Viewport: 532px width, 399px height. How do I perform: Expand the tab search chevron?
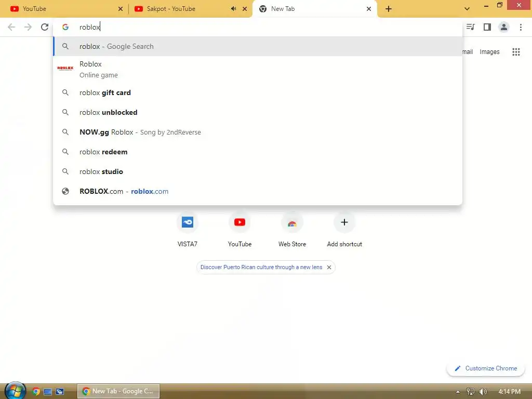pos(467,9)
